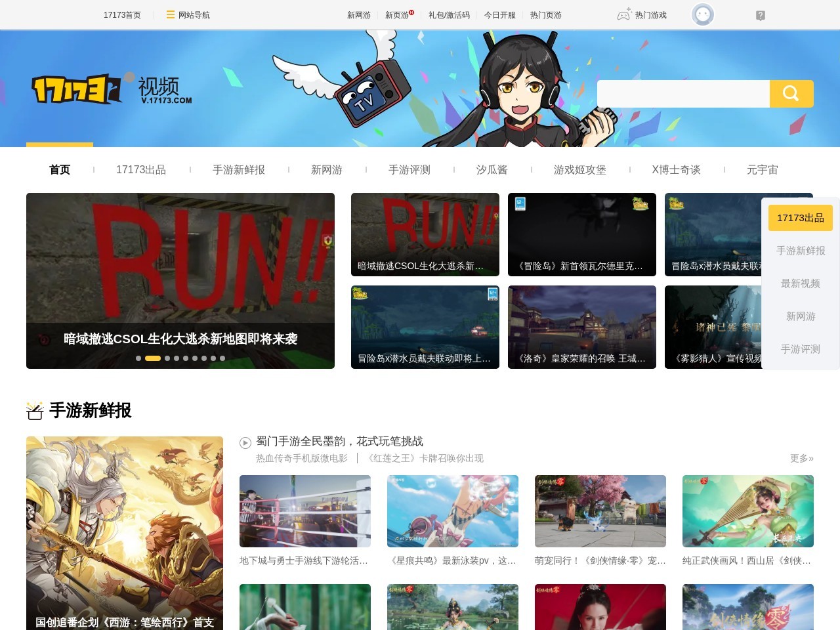Click into the video search field

(682, 94)
